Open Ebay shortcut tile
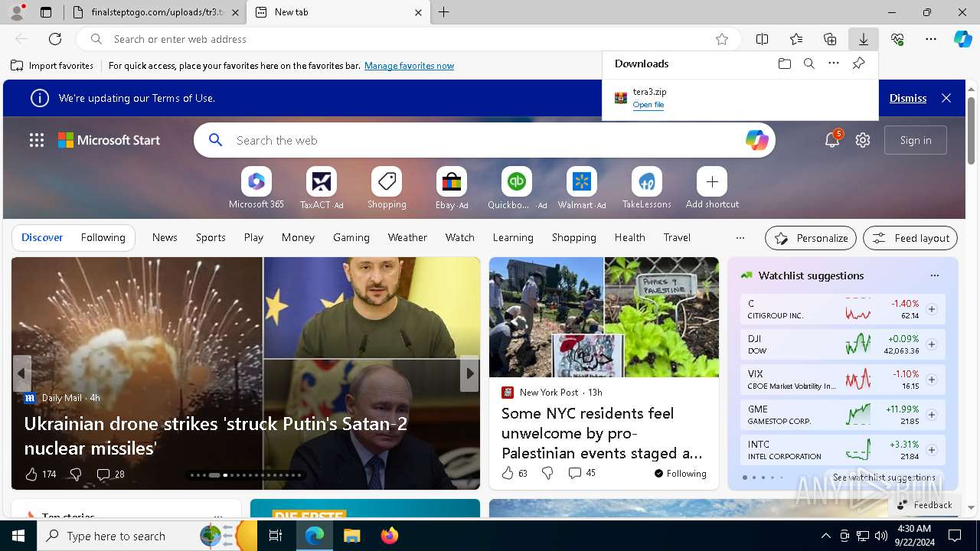980x551 pixels. click(x=452, y=188)
